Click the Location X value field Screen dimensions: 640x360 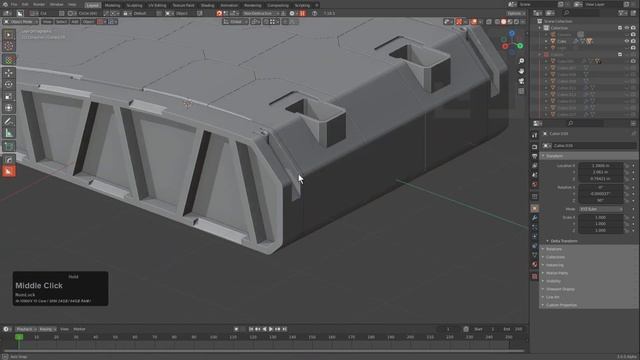601,166
